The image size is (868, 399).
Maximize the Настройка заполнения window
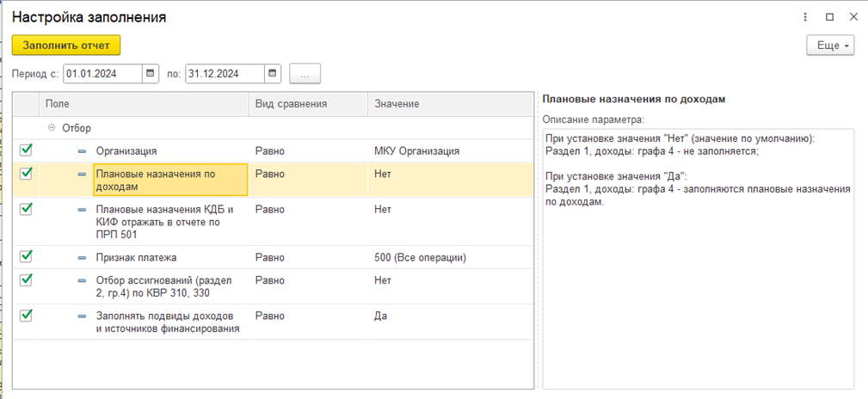tap(829, 17)
